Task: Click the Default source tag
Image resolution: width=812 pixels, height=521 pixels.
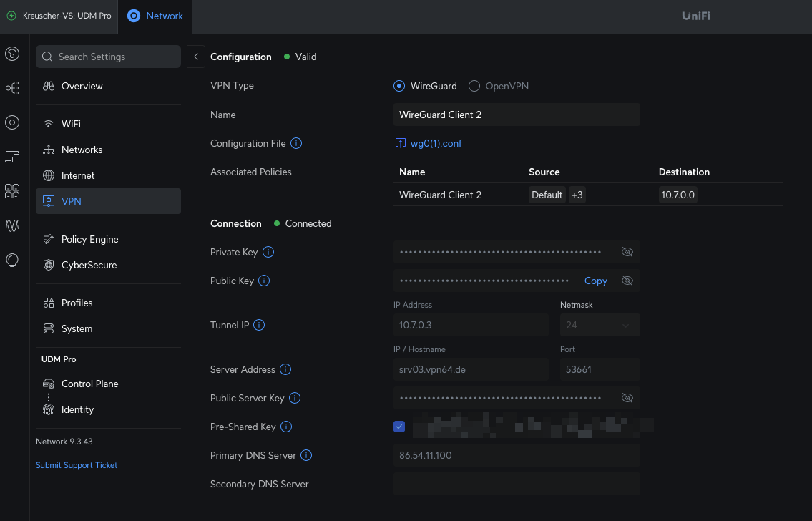Action: (547, 195)
